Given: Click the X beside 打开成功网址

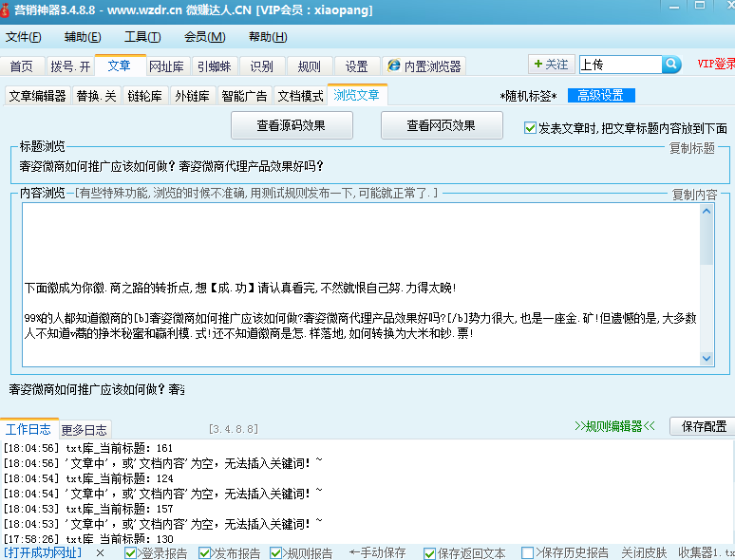Looking at the screenshot, I should [x=100, y=553].
